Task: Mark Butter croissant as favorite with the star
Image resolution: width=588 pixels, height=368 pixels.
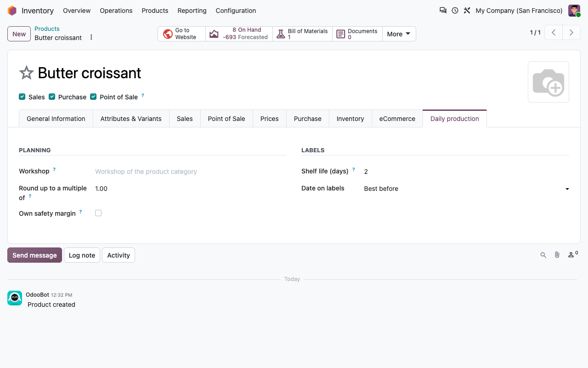Action: (x=26, y=73)
